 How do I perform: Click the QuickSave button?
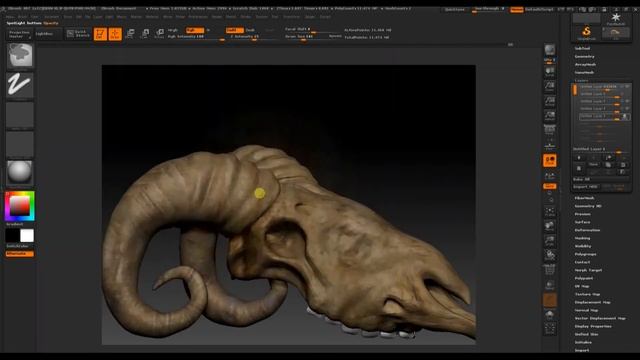point(454,9)
